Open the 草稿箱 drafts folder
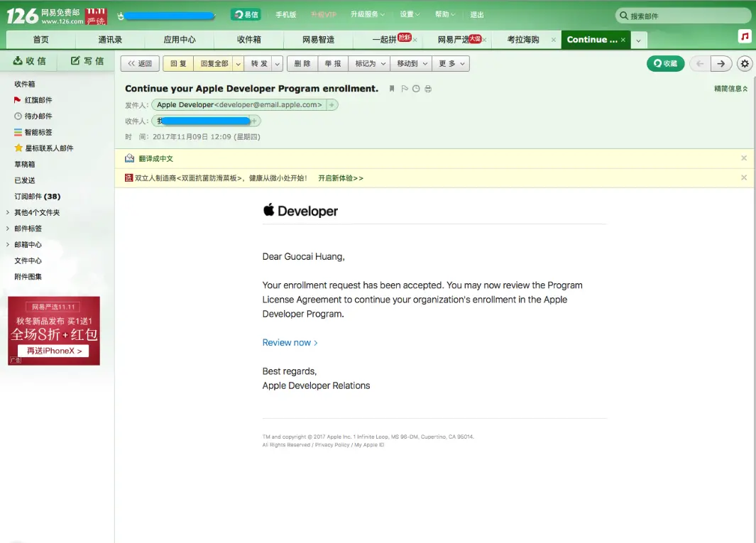The width and height of the screenshot is (756, 543). click(25, 164)
